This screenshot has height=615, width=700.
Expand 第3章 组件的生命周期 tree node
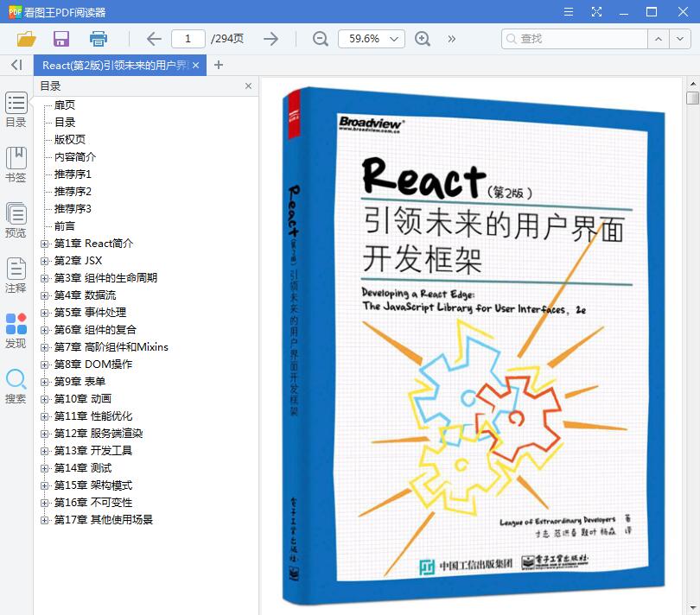(x=44, y=278)
